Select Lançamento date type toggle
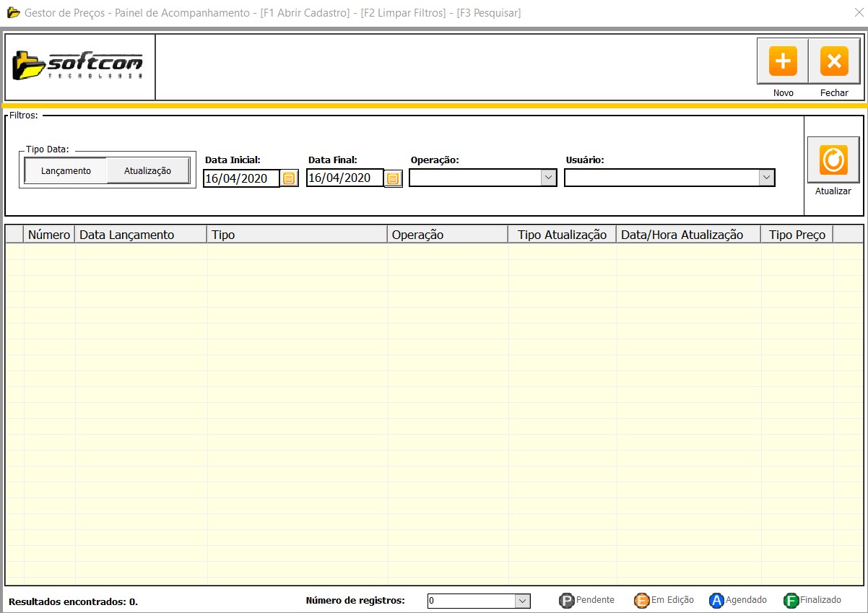The height and width of the screenshot is (613, 868). [66, 171]
